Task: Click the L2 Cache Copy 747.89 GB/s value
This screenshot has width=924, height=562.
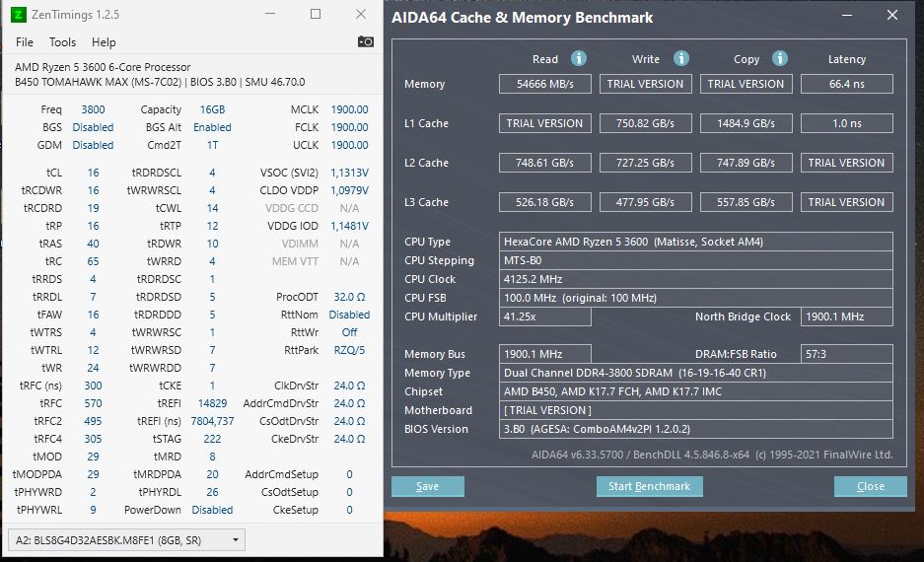Action: pos(746,164)
